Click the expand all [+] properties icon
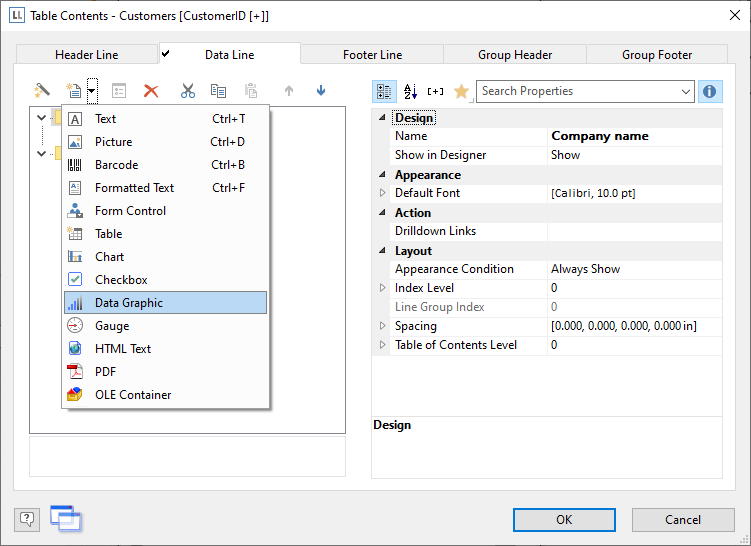Image resolution: width=751 pixels, height=546 pixels. [x=435, y=92]
